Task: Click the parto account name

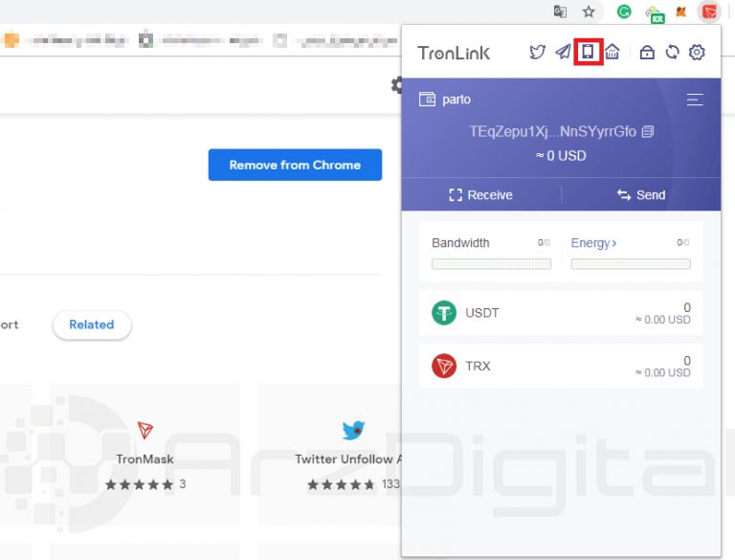Action: (457, 100)
